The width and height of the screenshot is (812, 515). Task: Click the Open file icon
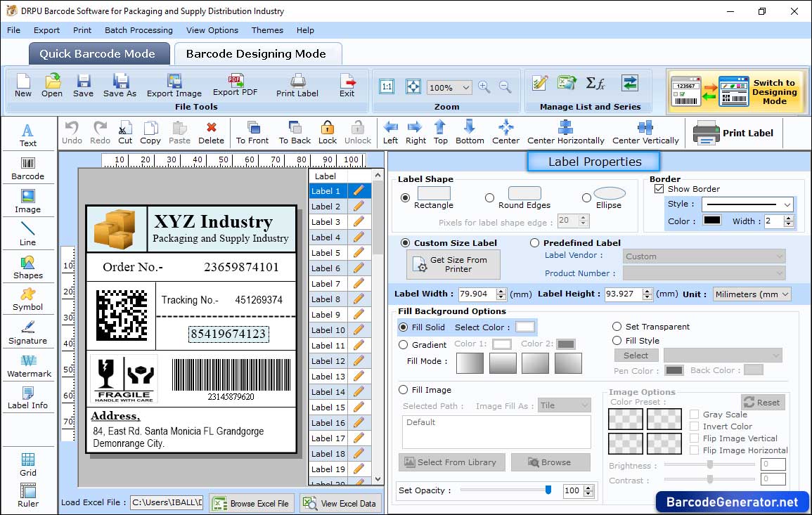point(52,86)
